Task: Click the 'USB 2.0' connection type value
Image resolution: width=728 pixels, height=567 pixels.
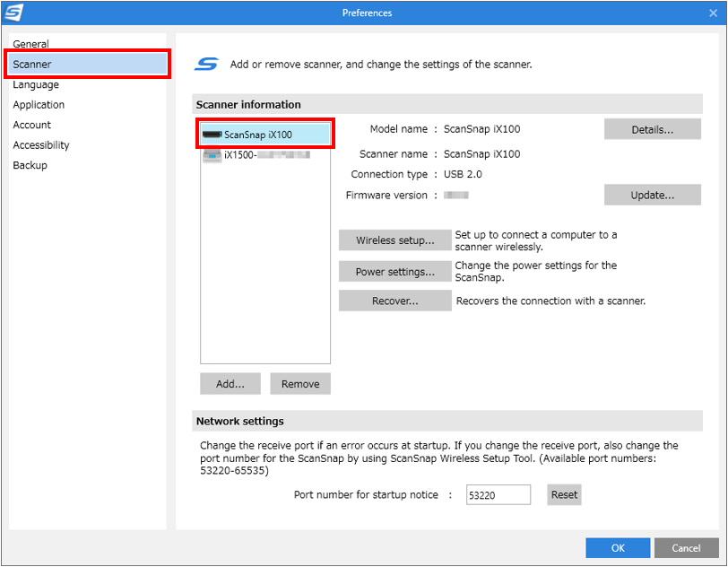Action: (463, 174)
